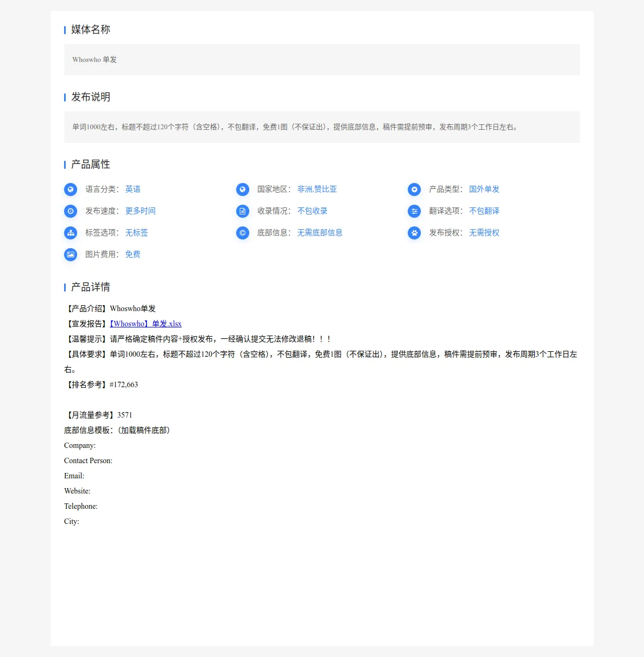Screen dimensions: 644x657
Task: Click the Website: template line
Action: 78,491
